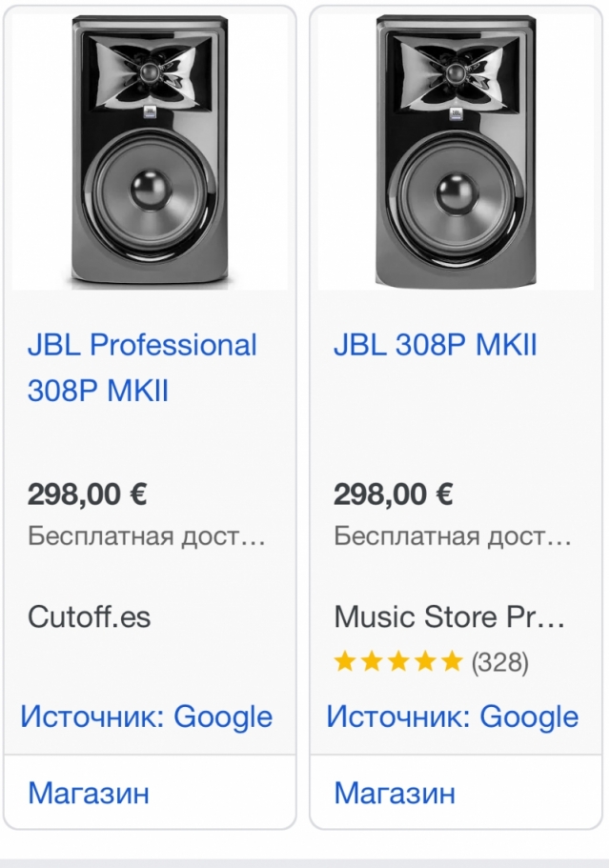The height and width of the screenshot is (868, 610).
Task: Click the woofer cone in the left speaker image
Action: point(150,189)
